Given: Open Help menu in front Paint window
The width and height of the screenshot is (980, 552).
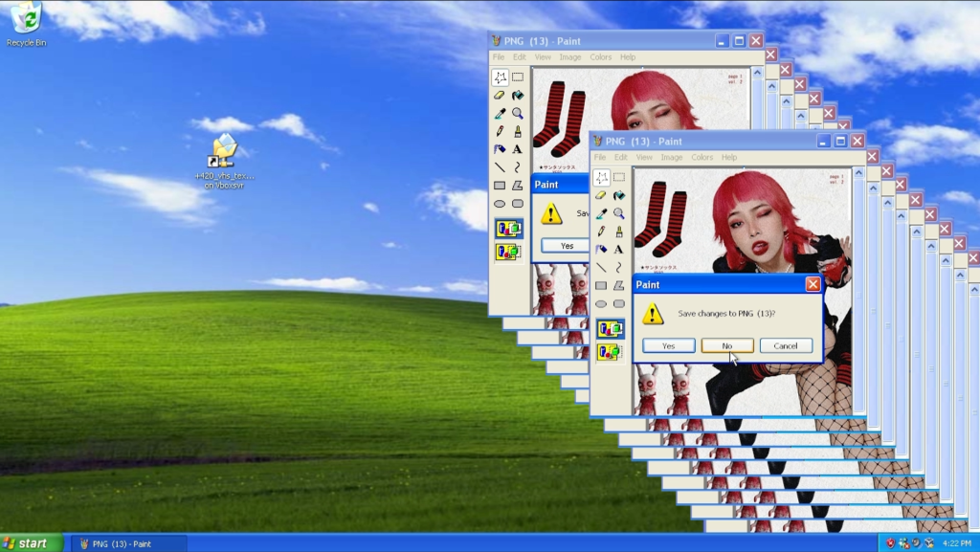Looking at the screenshot, I should point(729,157).
